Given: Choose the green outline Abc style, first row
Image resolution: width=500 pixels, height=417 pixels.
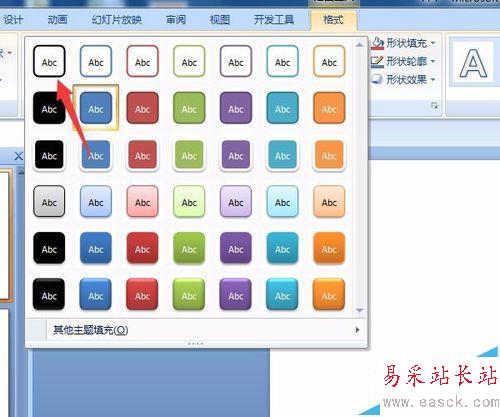Looking at the screenshot, I should [x=189, y=61].
